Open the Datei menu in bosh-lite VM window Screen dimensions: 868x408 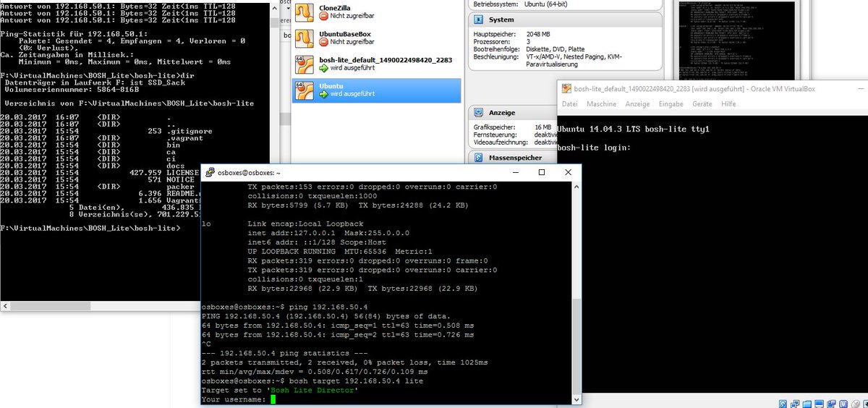point(570,104)
